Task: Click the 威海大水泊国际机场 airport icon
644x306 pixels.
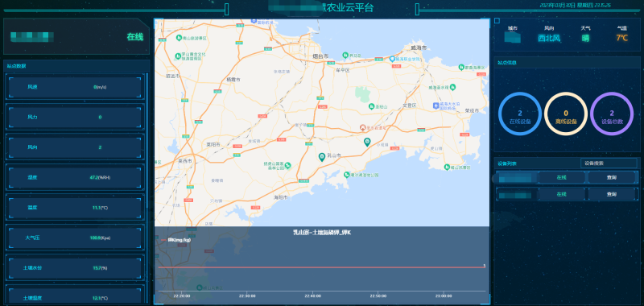Action: pos(436,106)
